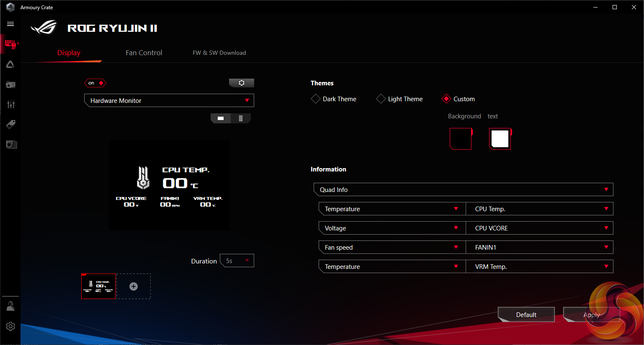Click the Duration label
The height and width of the screenshot is (345, 644).
pyautogui.click(x=204, y=261)
